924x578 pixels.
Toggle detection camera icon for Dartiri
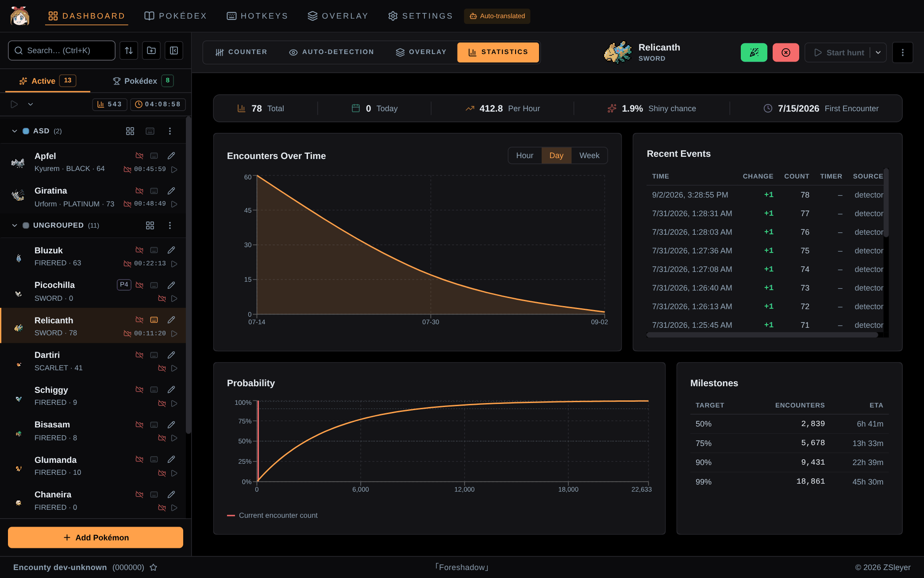click(139, 355)
